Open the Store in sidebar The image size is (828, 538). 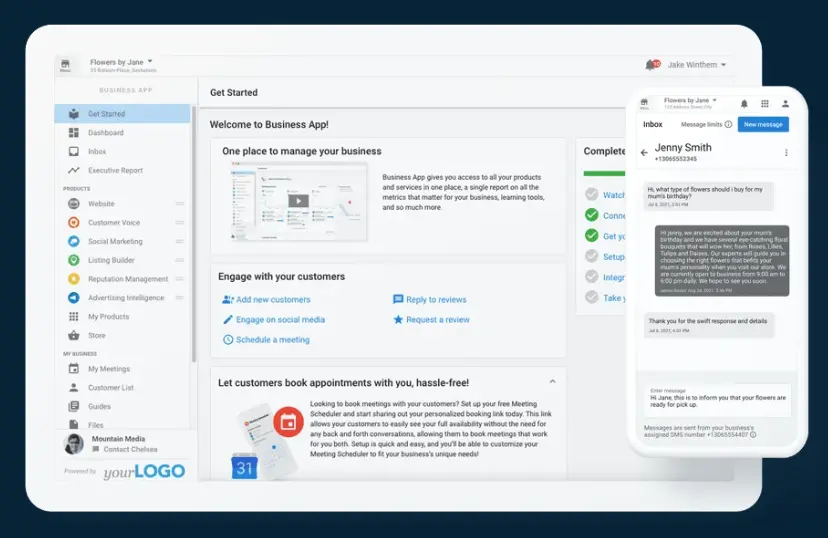point(97,336)
